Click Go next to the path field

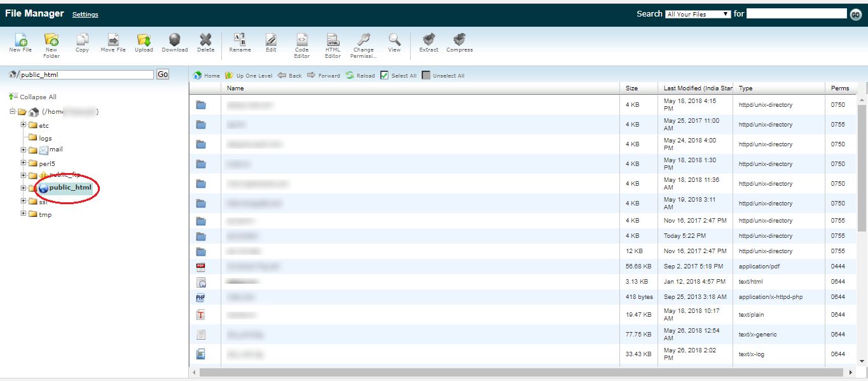click(163, 74)
